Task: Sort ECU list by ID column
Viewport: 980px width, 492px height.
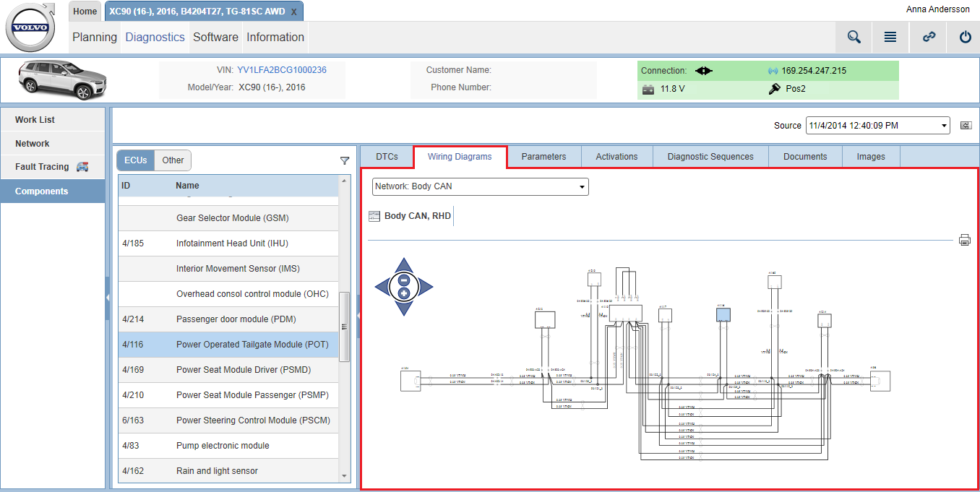Action: (x=126, y=186)
